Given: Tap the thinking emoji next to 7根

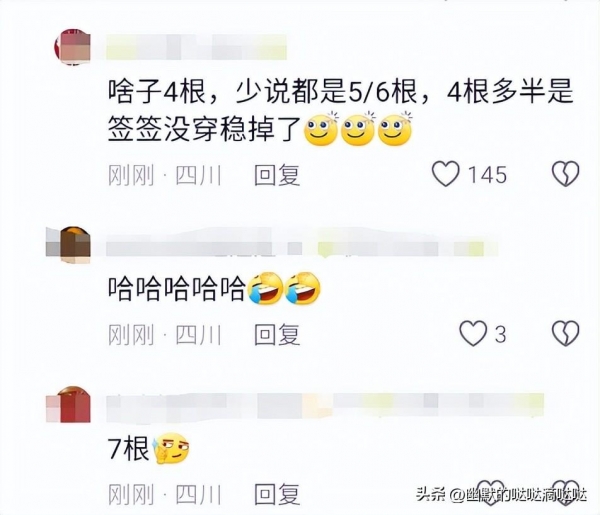Looking at the screenshot, I should [171, 448].
